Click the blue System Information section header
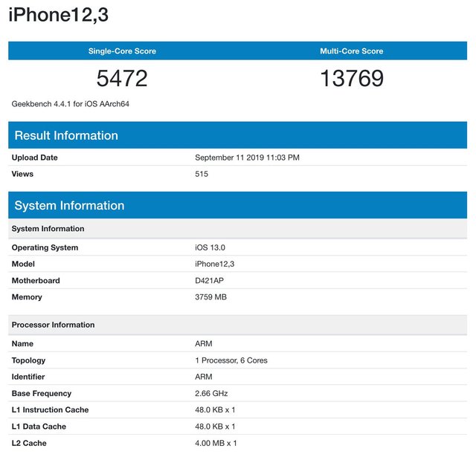This screenshot has height=457, width=476. pyautogui.click(x=69, y=205)
